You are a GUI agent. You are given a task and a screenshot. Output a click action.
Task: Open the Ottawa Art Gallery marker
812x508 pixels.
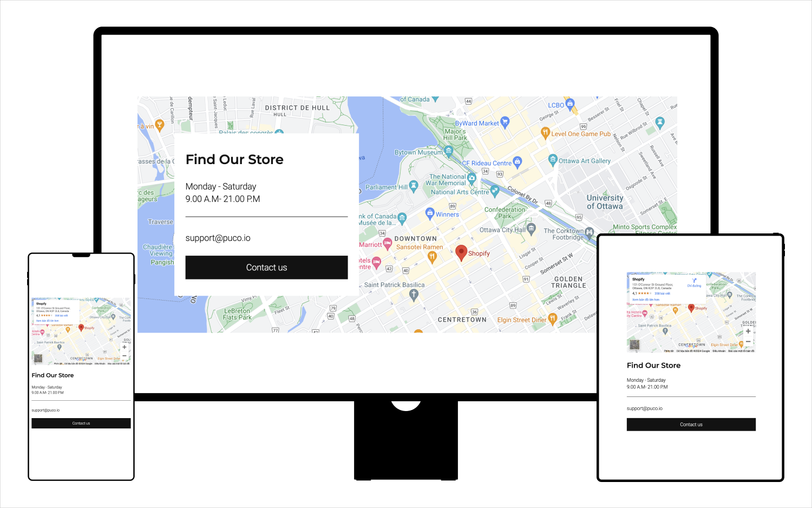point(552,160)
